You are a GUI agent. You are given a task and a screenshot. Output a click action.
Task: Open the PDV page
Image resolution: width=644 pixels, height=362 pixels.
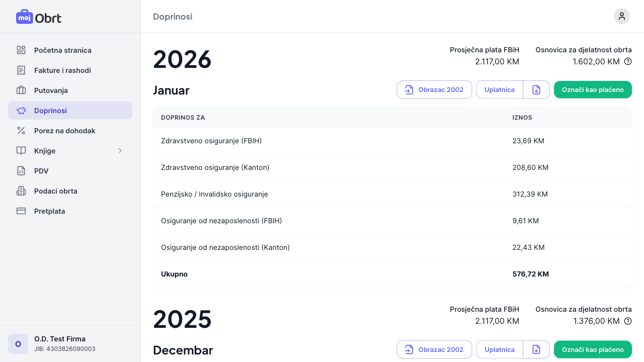pyautogui.click(x=41, y=171)
